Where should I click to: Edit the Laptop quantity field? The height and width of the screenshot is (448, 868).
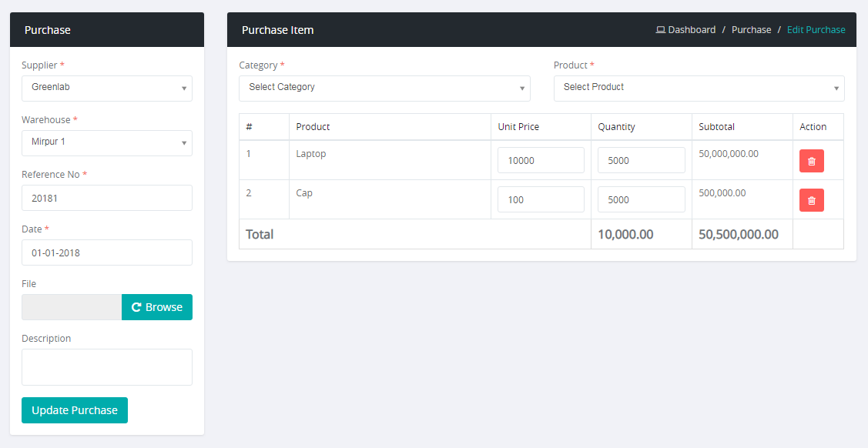(641, 160)
